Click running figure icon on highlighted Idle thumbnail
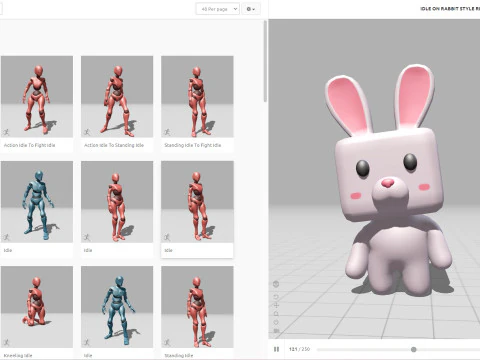This screenshot has width=480, height=360. 167,237
